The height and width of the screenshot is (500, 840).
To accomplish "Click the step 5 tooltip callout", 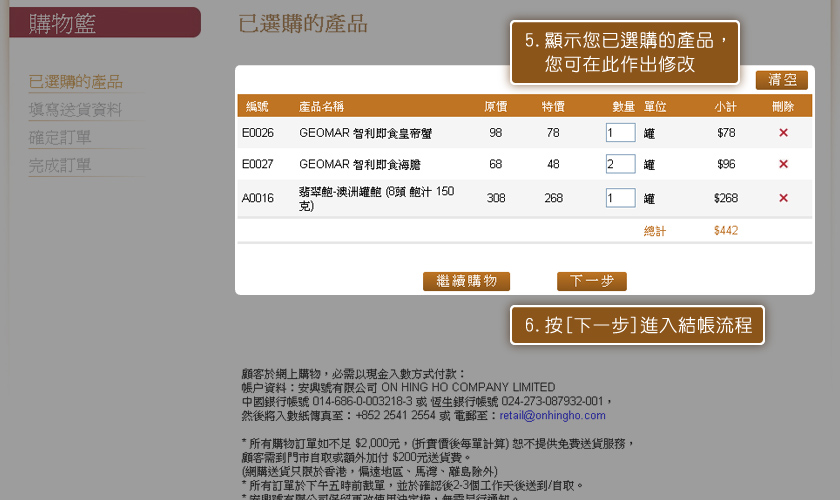I will 625,52.
